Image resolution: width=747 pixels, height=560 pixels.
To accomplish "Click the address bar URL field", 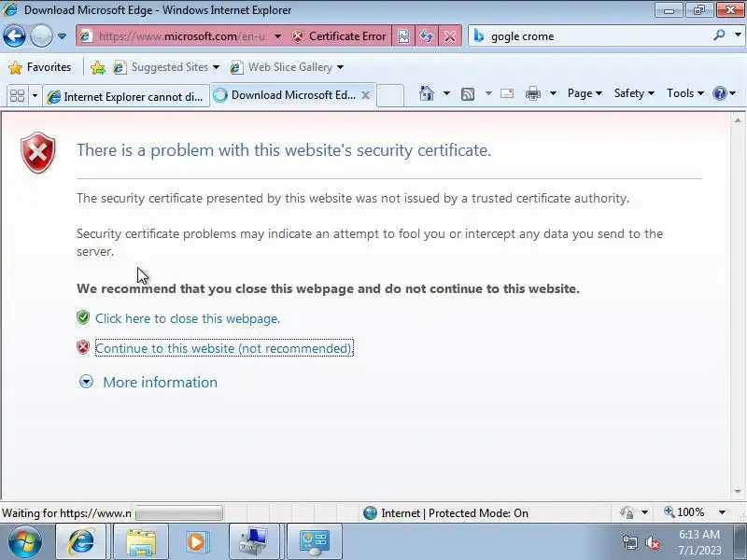I will [181, 36].
